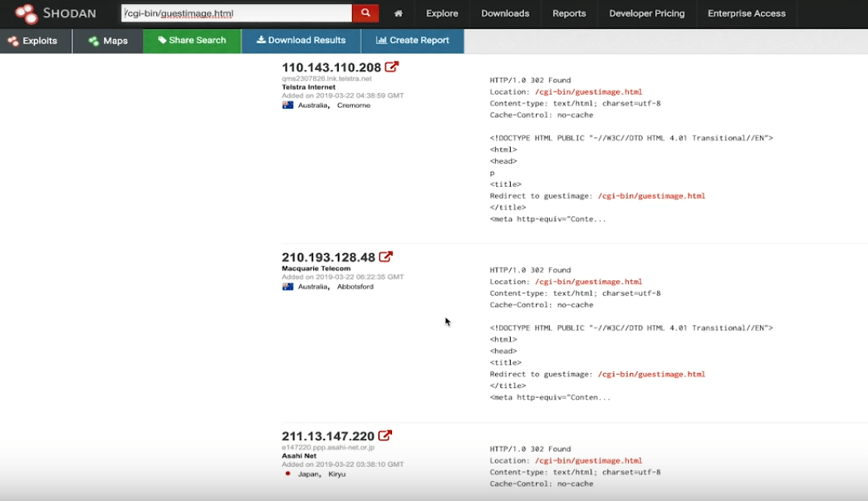This screenshot has width=868, height=501.
Task: Click the Exploits bug icon
Action: (x=12, y=40)
